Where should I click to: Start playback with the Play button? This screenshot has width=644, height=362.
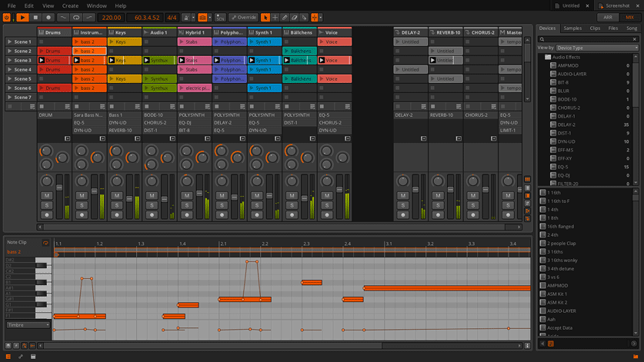coord(22,18)
